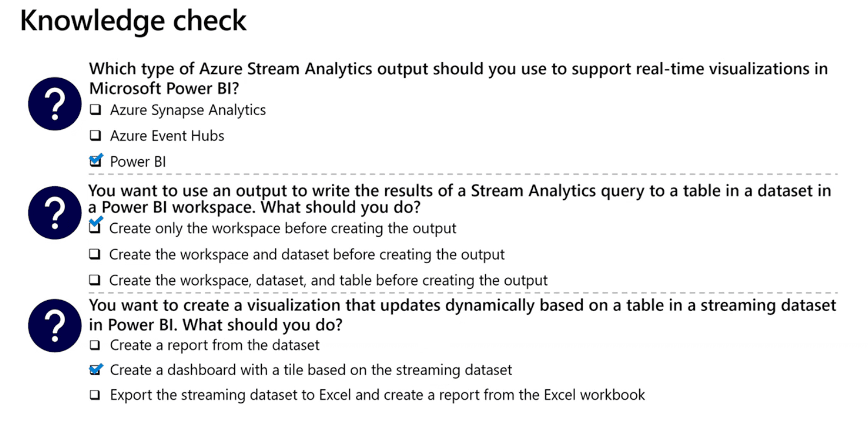Uncheck 'Create a dashboard with a tile' checkbox
Screen dimensions: 868x444
96,370
